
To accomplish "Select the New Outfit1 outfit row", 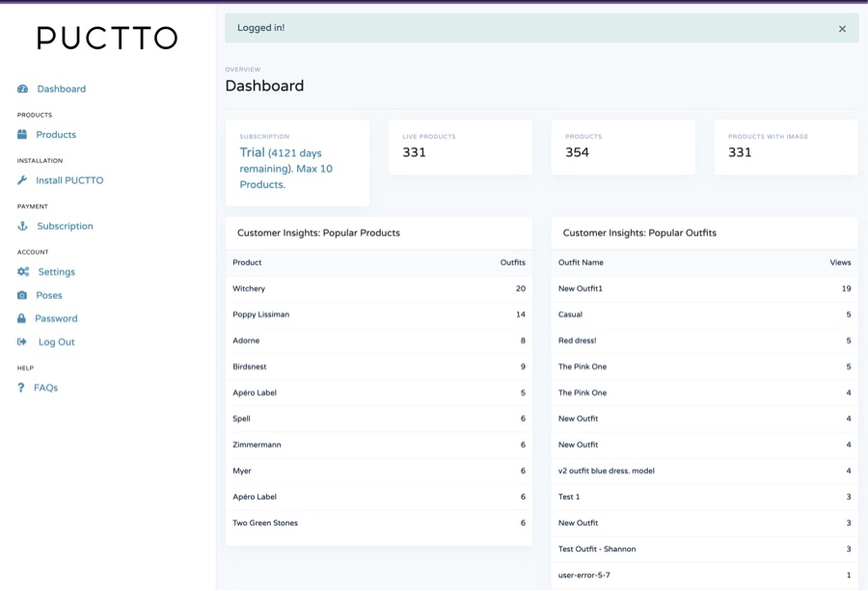I will (704, 289).
